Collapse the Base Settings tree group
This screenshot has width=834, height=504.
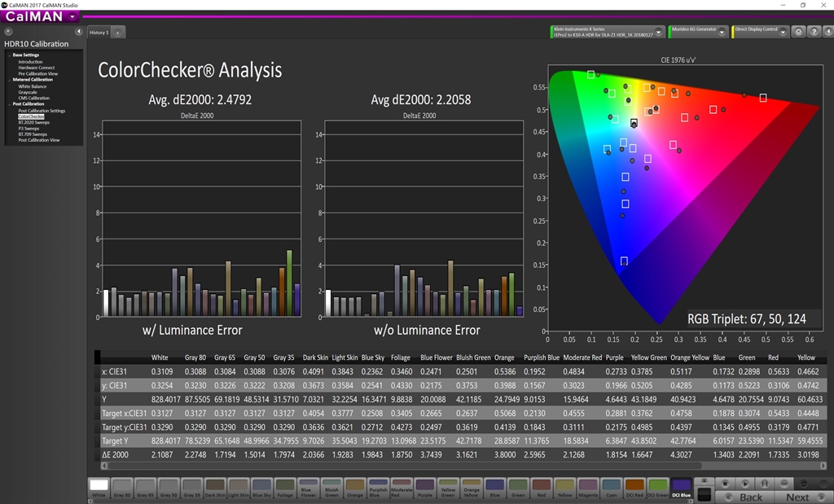9,55
